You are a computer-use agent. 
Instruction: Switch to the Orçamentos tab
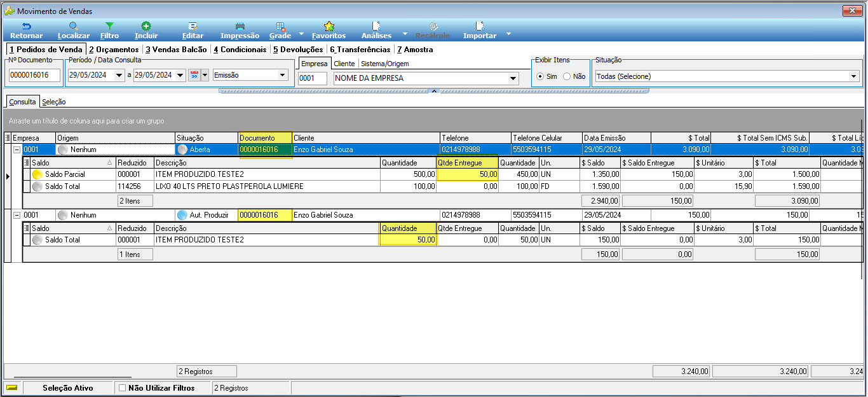point(114,49)
